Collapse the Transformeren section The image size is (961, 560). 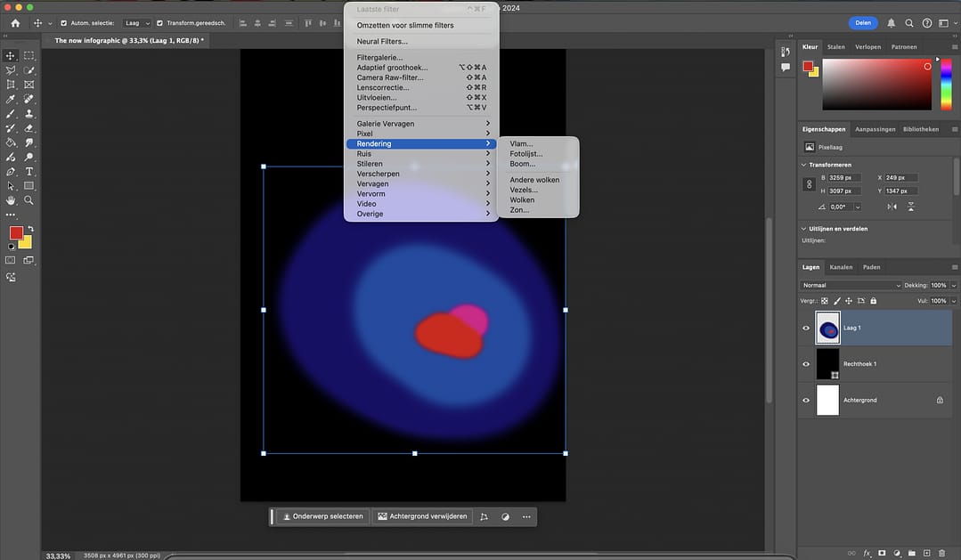803,165
